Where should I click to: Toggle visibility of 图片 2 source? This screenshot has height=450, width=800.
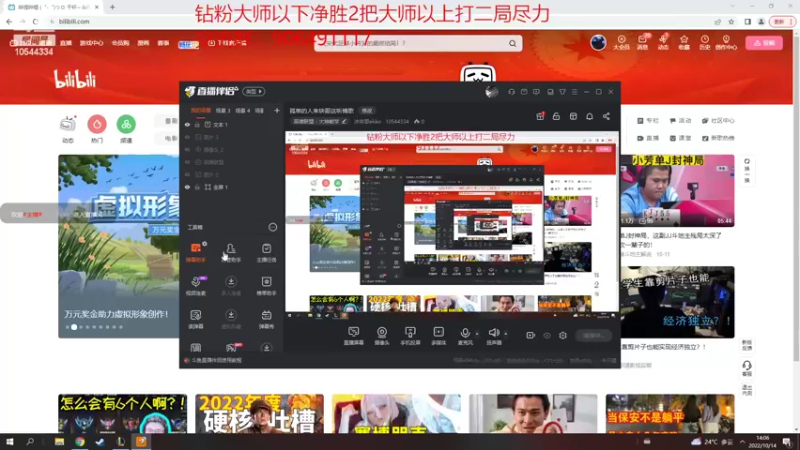pos(187,174)
